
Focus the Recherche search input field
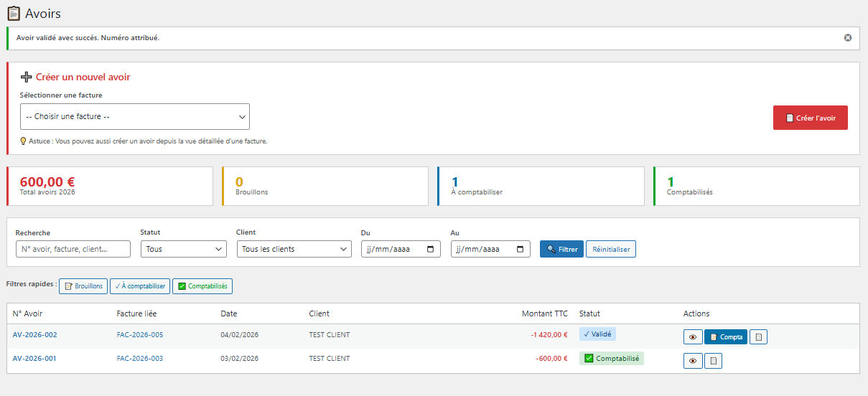point(73,249)
